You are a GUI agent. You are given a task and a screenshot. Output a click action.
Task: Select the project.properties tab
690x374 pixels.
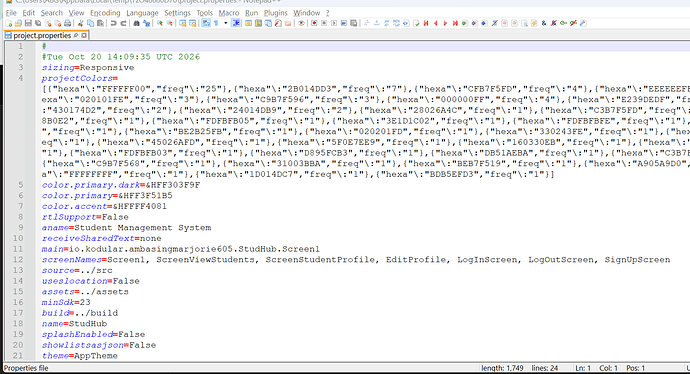coord(42,35)
